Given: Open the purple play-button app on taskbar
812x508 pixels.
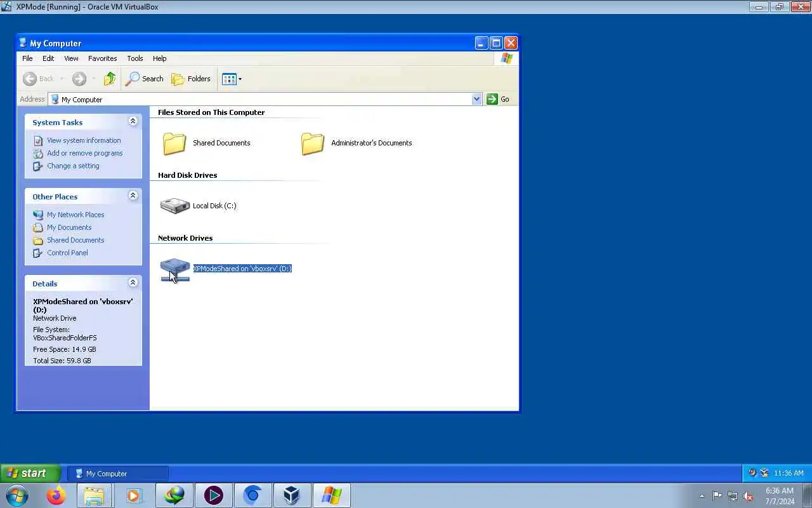Looking at the screenshot, I should pyautogui.click(x=213, y=495).
